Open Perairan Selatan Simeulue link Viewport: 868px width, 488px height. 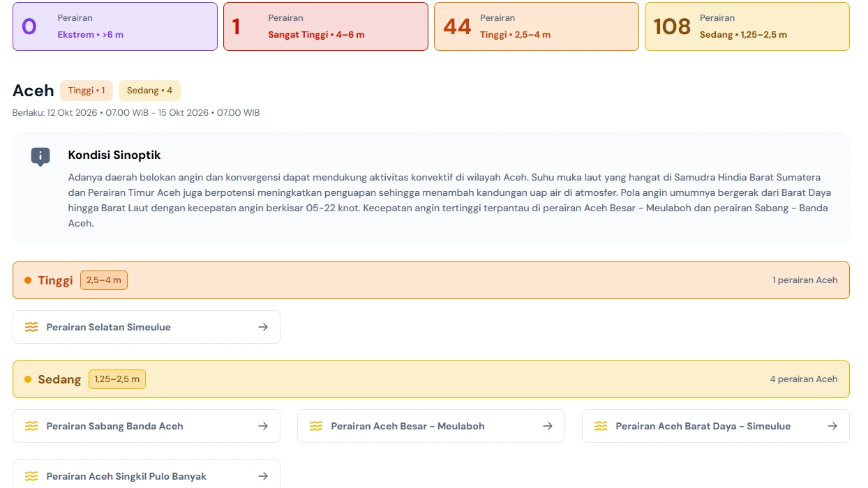147,327
